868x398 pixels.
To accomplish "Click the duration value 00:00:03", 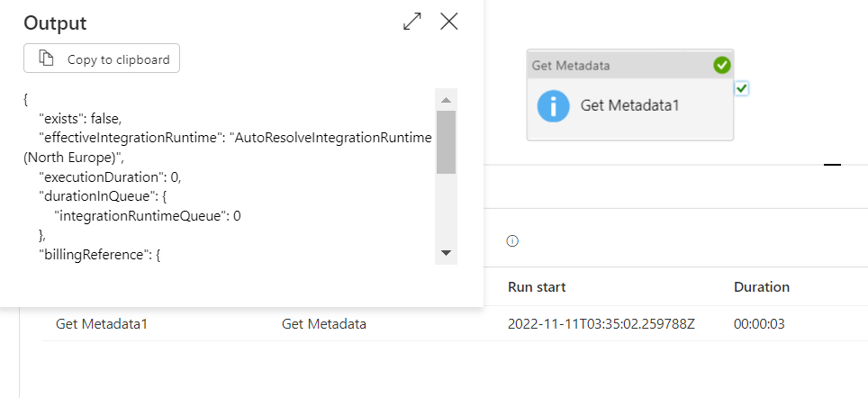I will pos(759,324).
